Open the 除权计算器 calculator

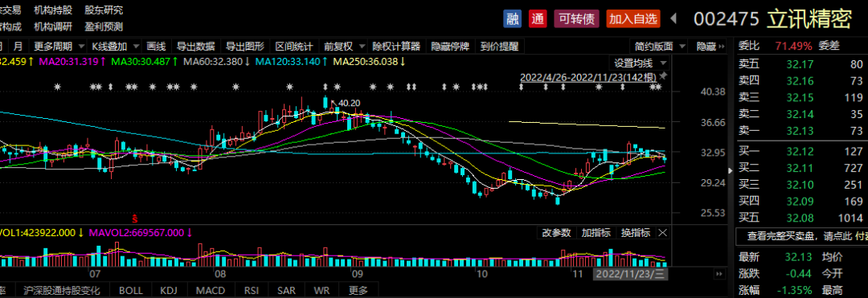click(396, 46)
